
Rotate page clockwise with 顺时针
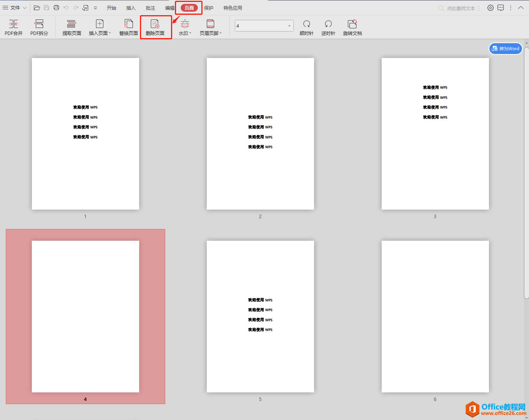(306, 28)
